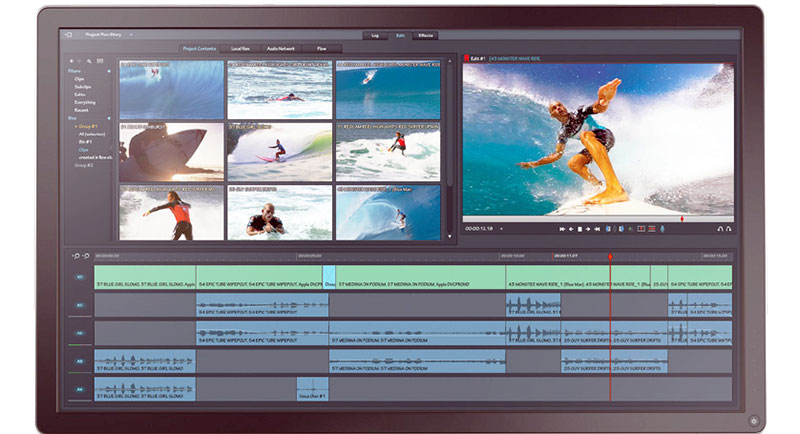Click the red timeline playhead on the ruler
Image resolution: width=800 pixels, height=434 pixels.
pos(610,257)
